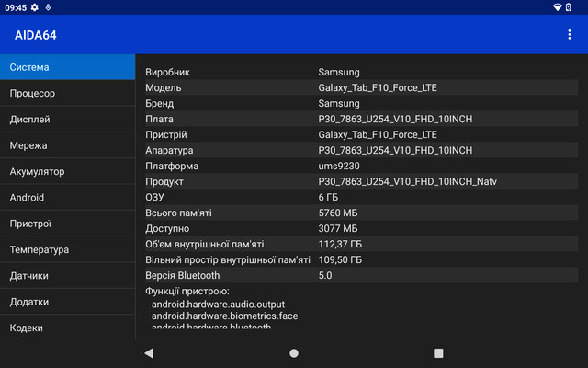Tap Доступно value 3077 МБ
The height and width of the screenshot is (368, 588).
click(338, 229)
